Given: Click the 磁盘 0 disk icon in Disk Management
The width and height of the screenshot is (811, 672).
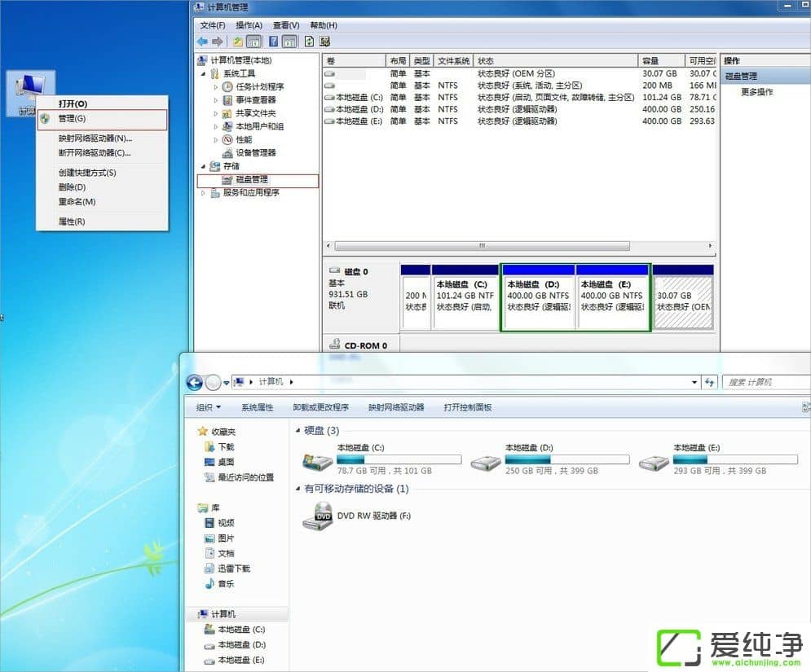Looking at the screenshot, I should (x=336, y=270).
